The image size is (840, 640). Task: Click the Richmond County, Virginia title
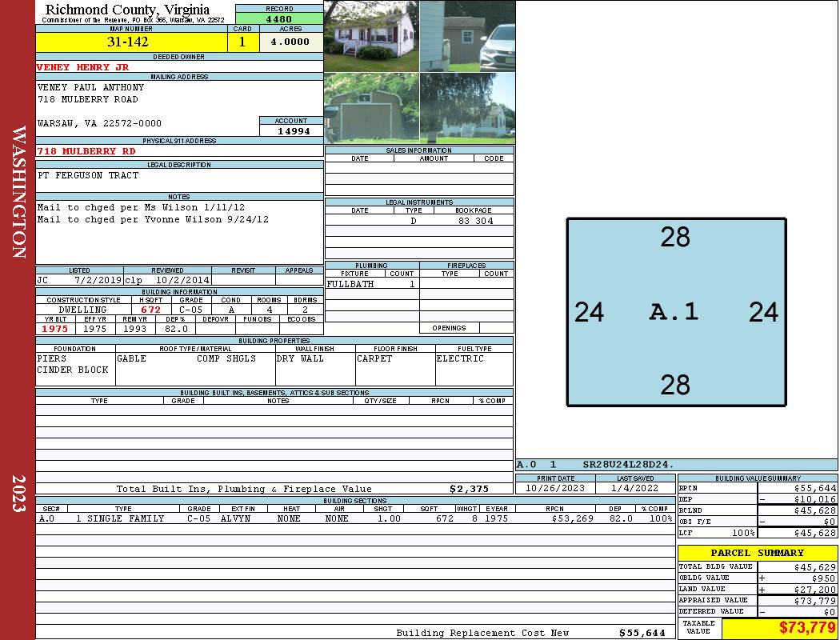click(127, 10)
